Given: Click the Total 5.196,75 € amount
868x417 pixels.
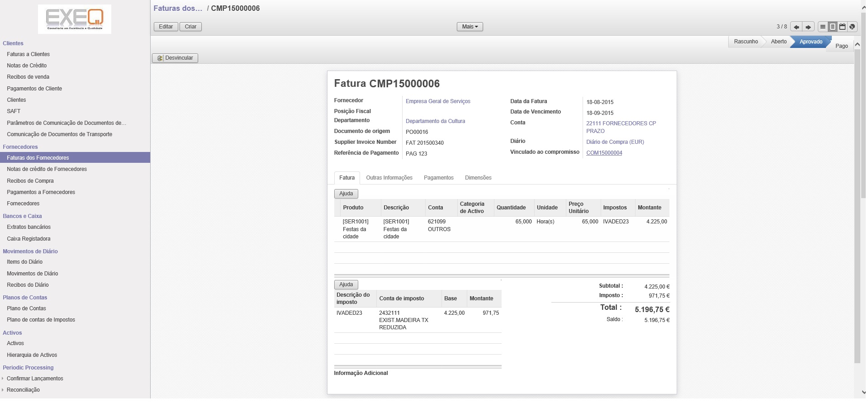Looking at the screenshot, I should click(x=652, y=310).
